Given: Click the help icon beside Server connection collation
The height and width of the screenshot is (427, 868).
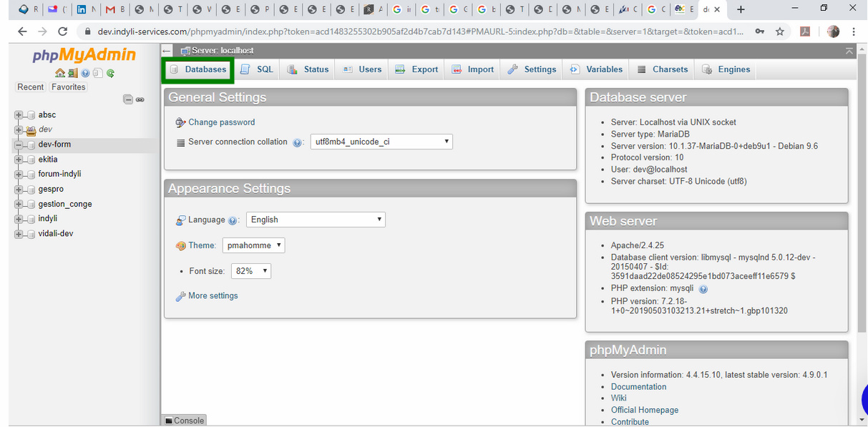Looking at the screenshot, I should click(x=298, y=142).
